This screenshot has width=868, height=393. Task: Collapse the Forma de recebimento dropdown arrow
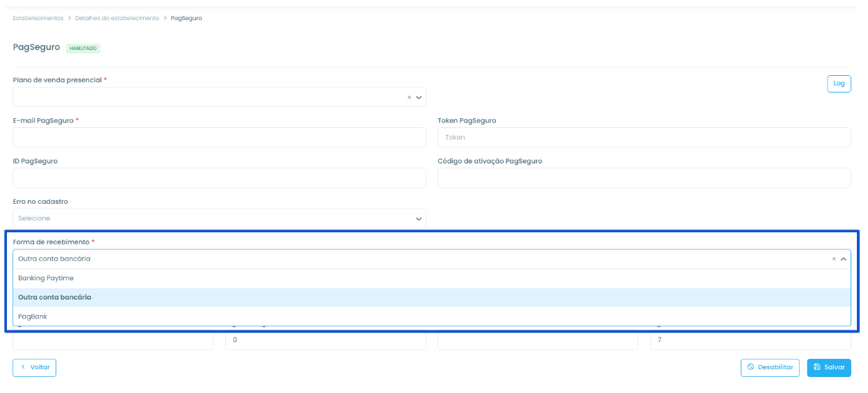844,259
